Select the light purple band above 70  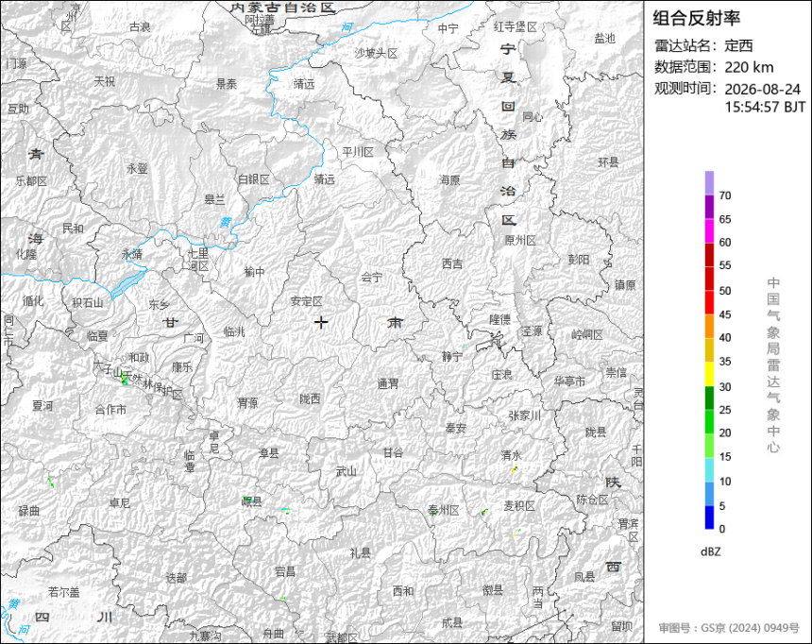tap(709, 183)
